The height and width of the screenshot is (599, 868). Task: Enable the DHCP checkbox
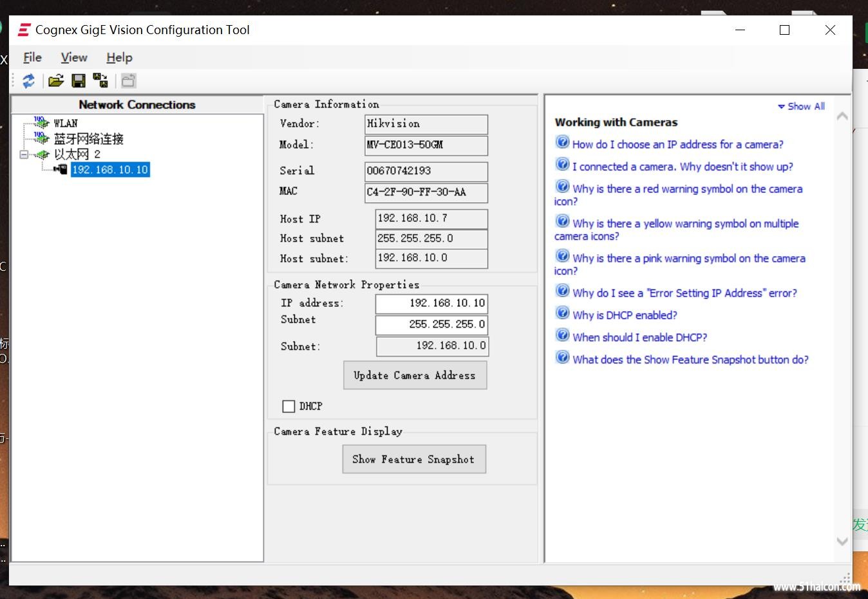click(288, 406)
